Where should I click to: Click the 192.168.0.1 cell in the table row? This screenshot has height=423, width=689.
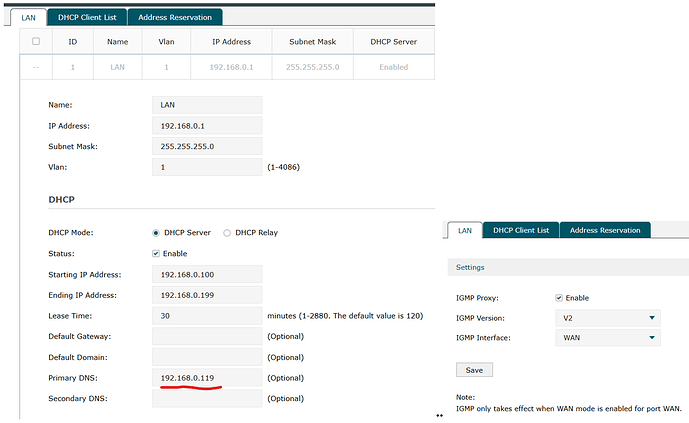tap(231, 67)
